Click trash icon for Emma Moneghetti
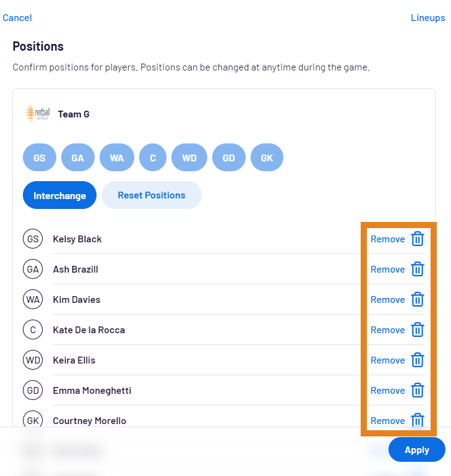The height and width of the screenshot is (476, 451). click(418, 391)
